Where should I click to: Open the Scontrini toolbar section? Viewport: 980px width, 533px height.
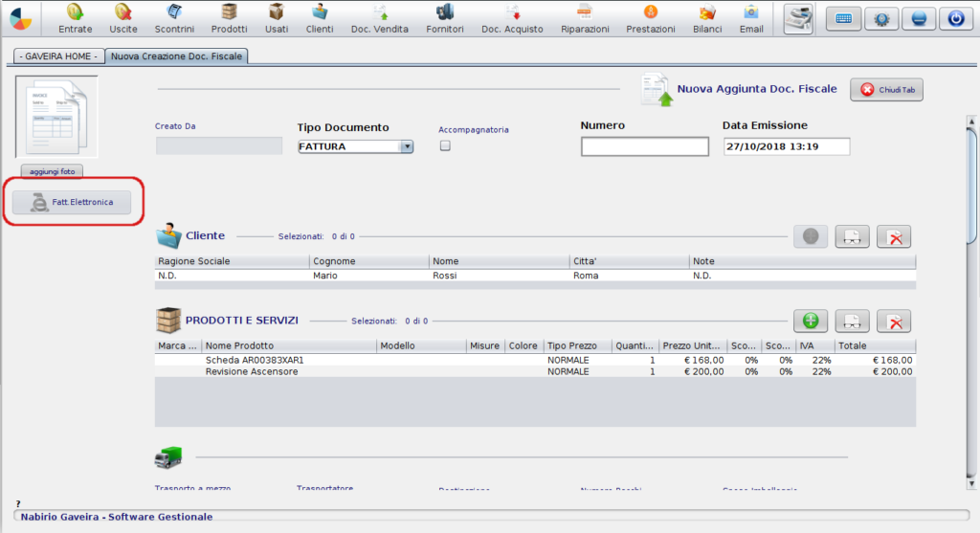[x=174, y=18]
